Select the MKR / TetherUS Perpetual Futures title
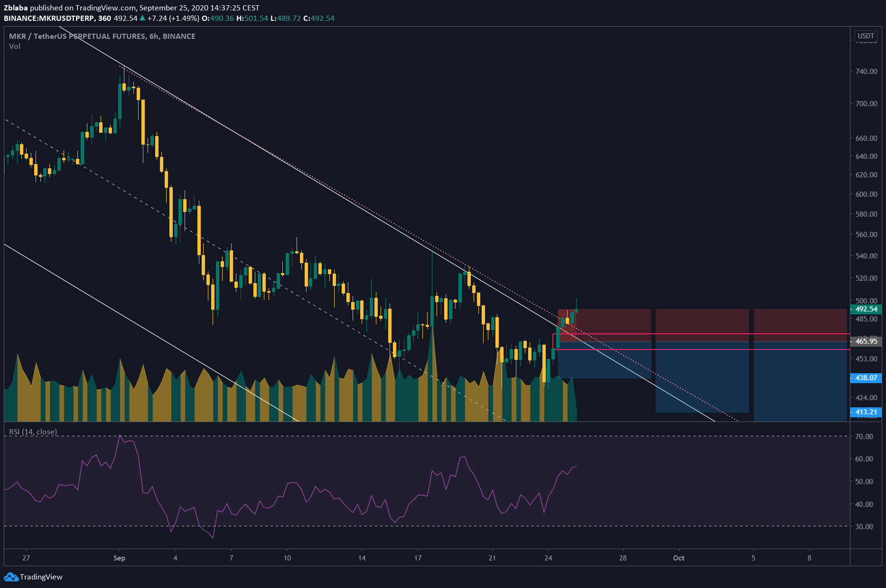Viewport: 886px width, 588px height. (x=102, y=36)
